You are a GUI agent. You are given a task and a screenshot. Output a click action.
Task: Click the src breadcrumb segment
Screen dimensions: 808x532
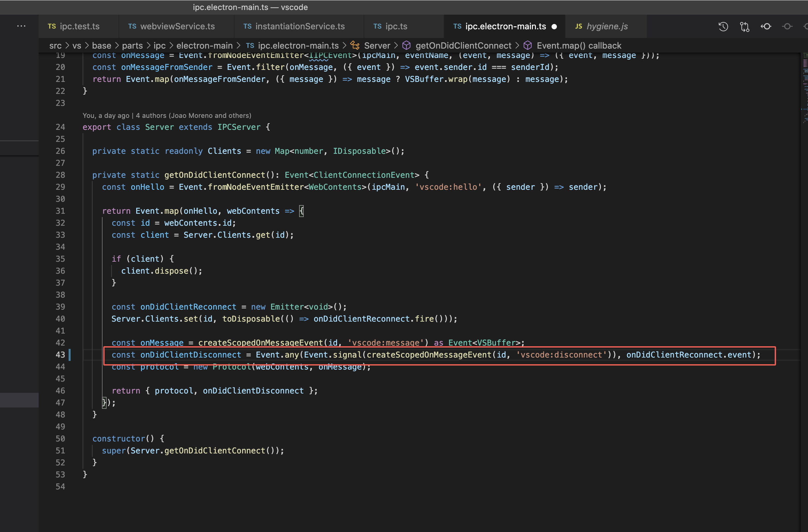tap(55, 46)
